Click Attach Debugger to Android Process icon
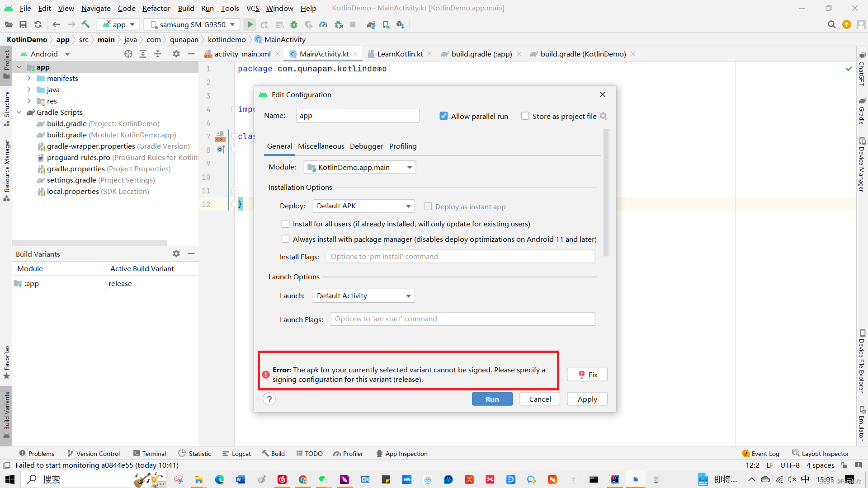The image size is (868, 488). click(338, 24)
